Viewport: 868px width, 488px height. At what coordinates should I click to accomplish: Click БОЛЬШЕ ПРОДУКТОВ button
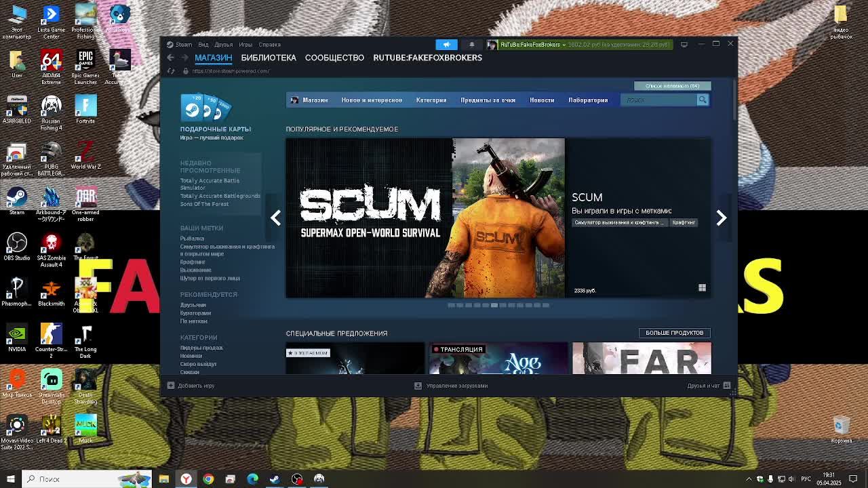[674, 333]
